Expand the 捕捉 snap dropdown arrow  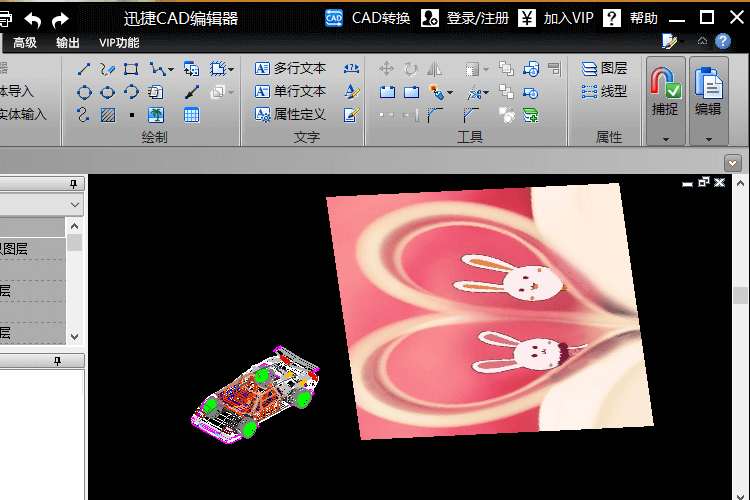coord(666,139)
